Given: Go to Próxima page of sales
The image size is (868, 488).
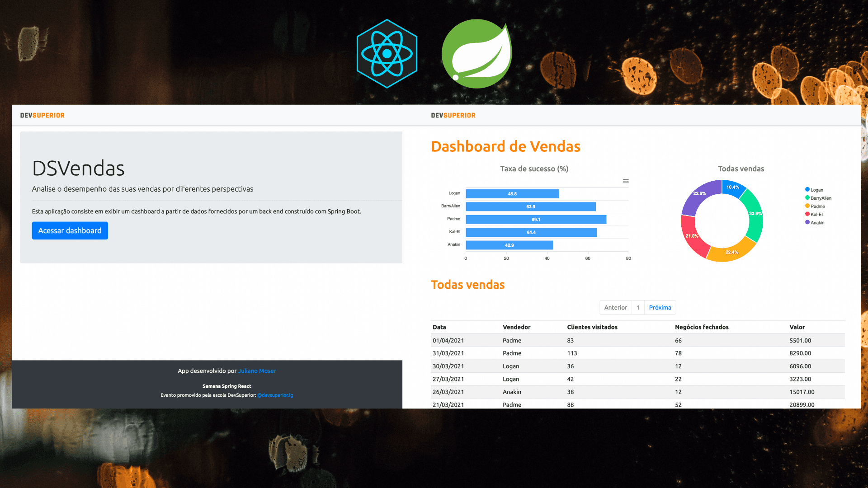Looking at the screenshot, I should (660, 307).
